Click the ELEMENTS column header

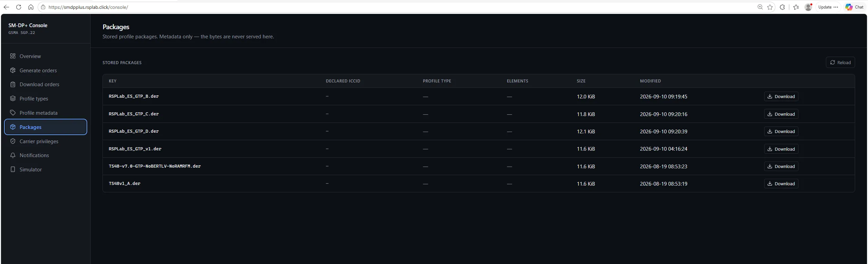pyautogui.click(x=517, y=81)
